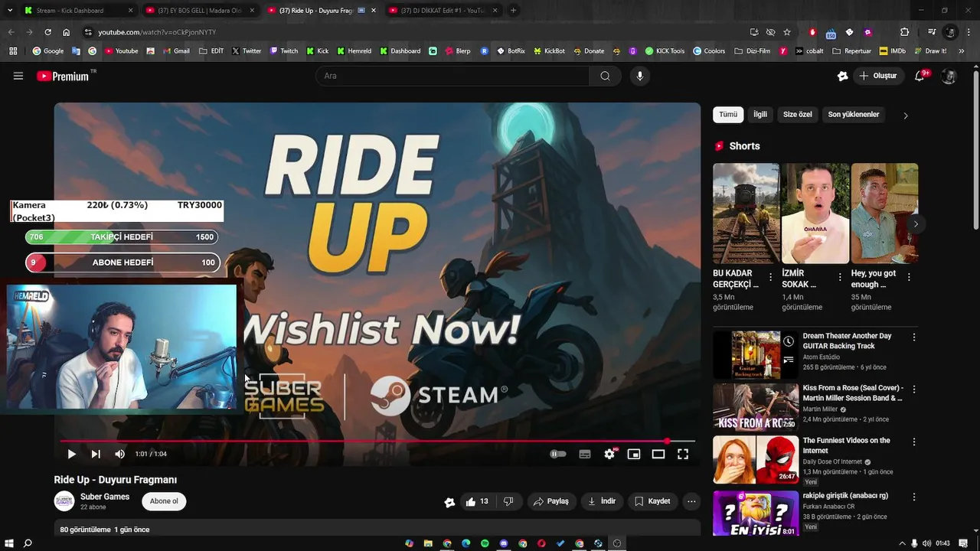The height and width of the screenshot is (551, 980).
Task: Skip to the next video
Action: [x=96, y=454]
